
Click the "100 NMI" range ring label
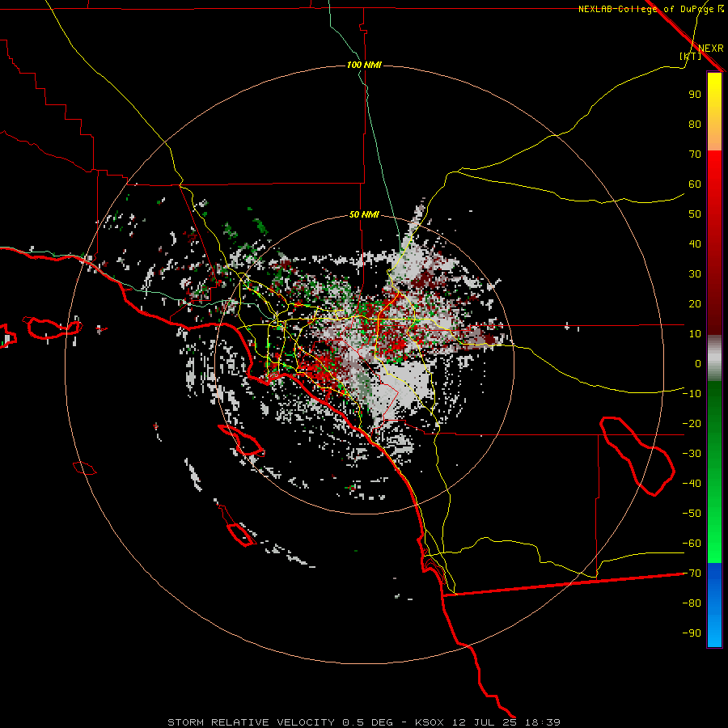click(x=364, y=65)
